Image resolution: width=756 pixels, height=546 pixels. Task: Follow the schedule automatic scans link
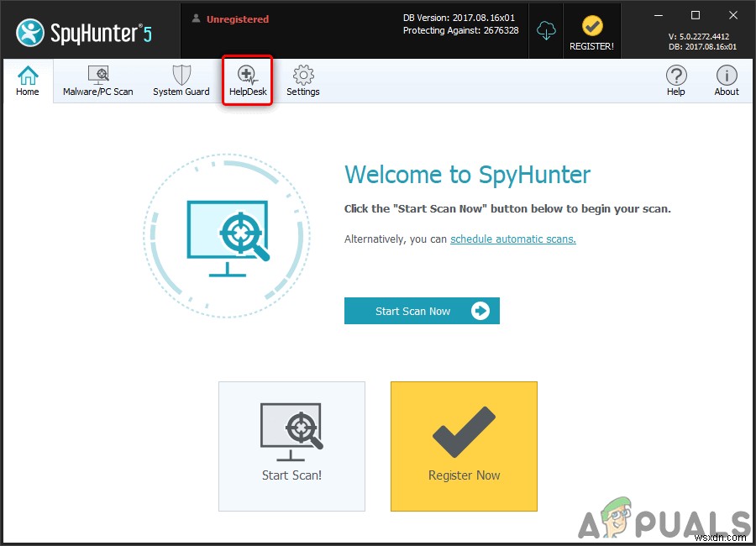[513, 239]
